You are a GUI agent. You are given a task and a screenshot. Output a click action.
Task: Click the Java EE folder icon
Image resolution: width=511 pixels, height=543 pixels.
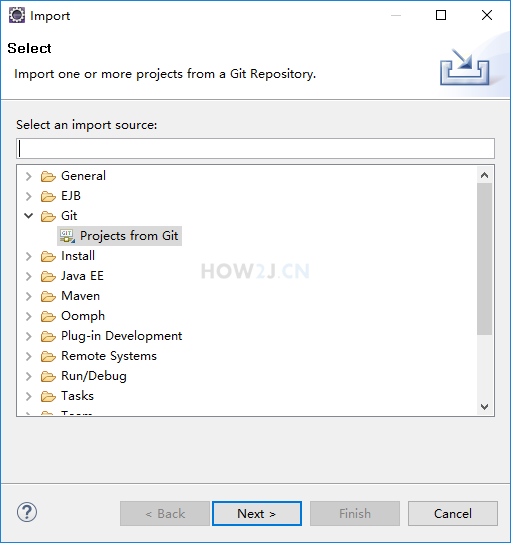[48, 276]
